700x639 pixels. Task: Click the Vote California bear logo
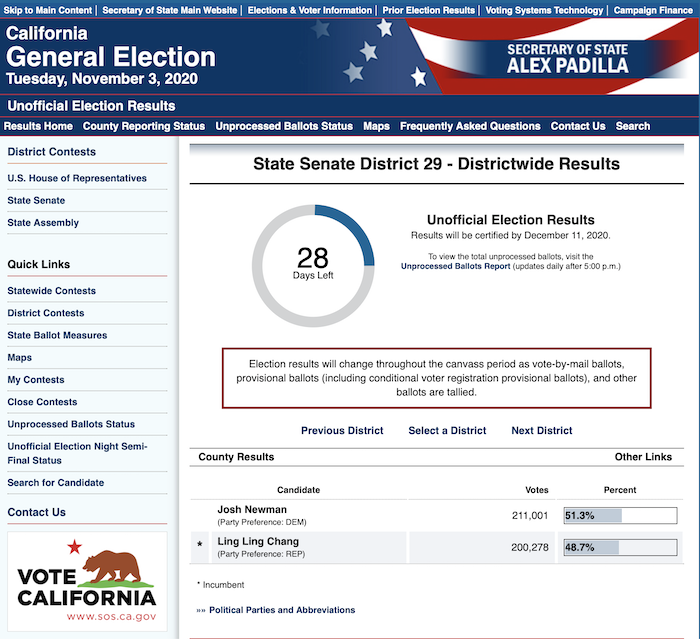(x=87, y=581)
